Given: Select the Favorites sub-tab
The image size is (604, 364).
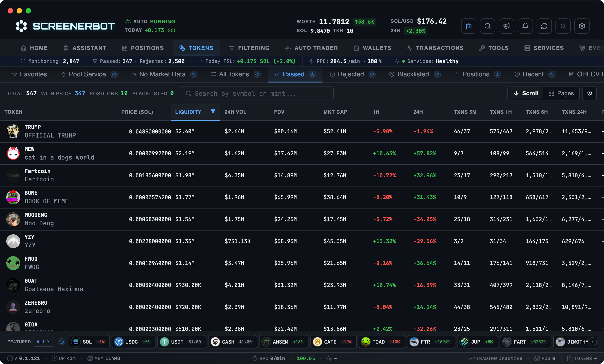Looking at the screenshot, I should 29,74.
